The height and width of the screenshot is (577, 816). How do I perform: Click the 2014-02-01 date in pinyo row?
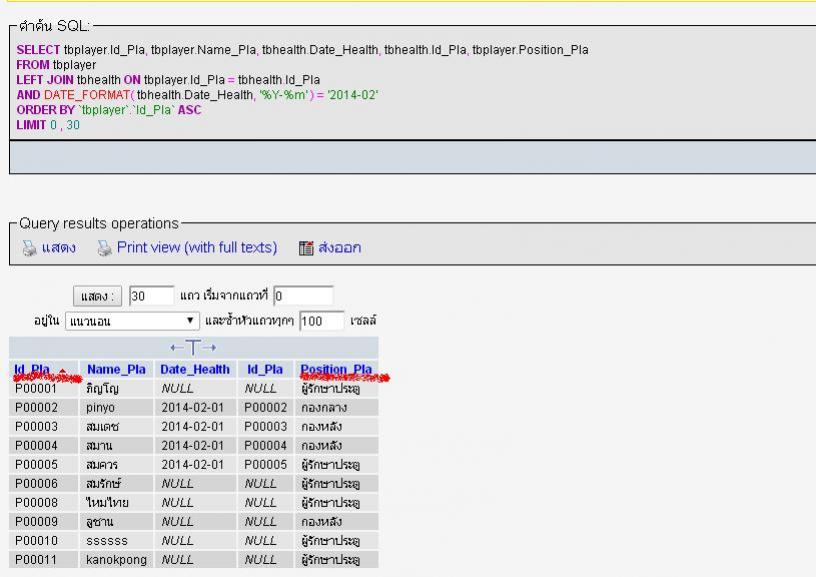pos(195,408)
